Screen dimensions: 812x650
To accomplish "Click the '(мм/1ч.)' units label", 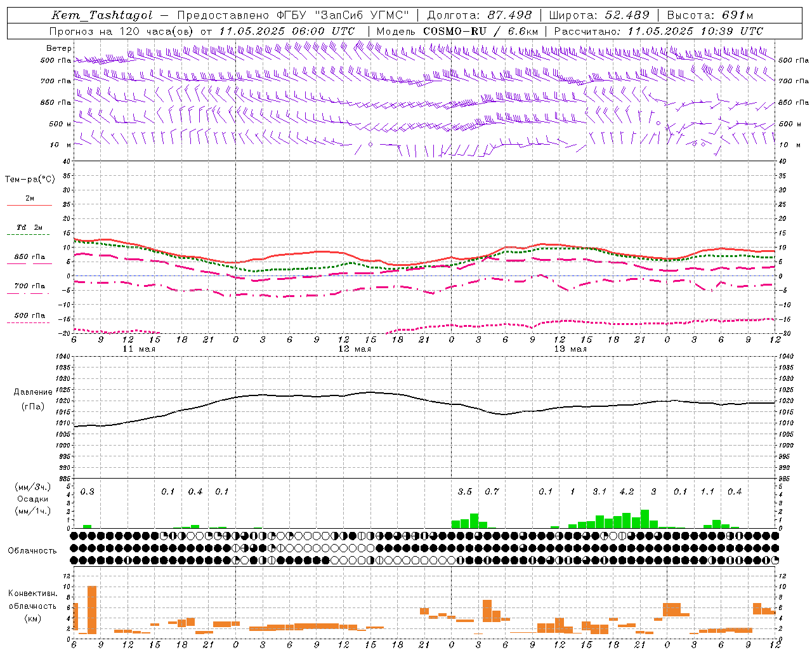I will [33, 511].
